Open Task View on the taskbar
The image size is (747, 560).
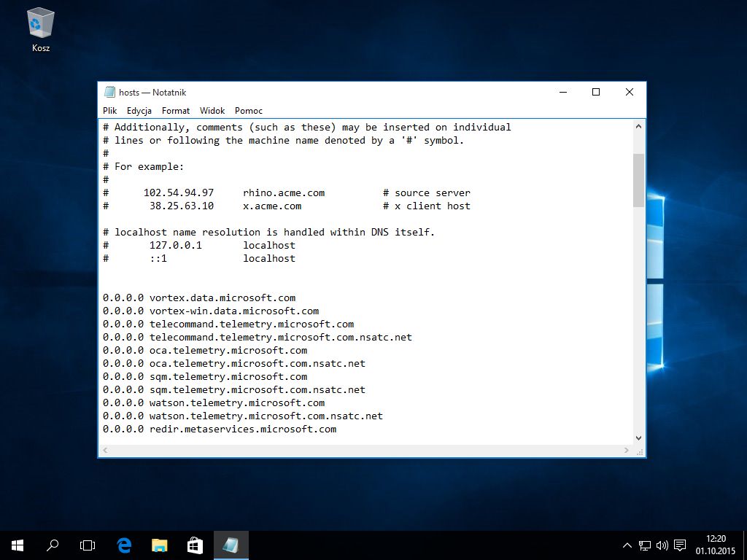88,545
